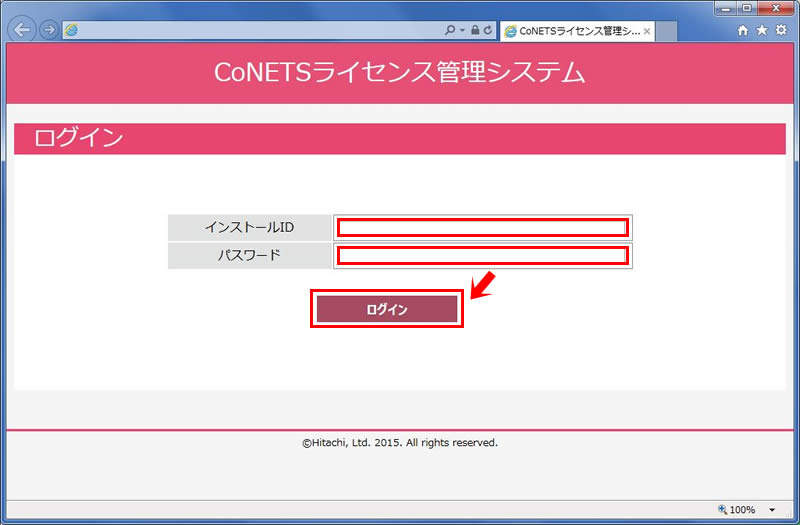Refresh the page with the reload icon
The height and width of the screenshot is (525, 800).
coord(488,30)
